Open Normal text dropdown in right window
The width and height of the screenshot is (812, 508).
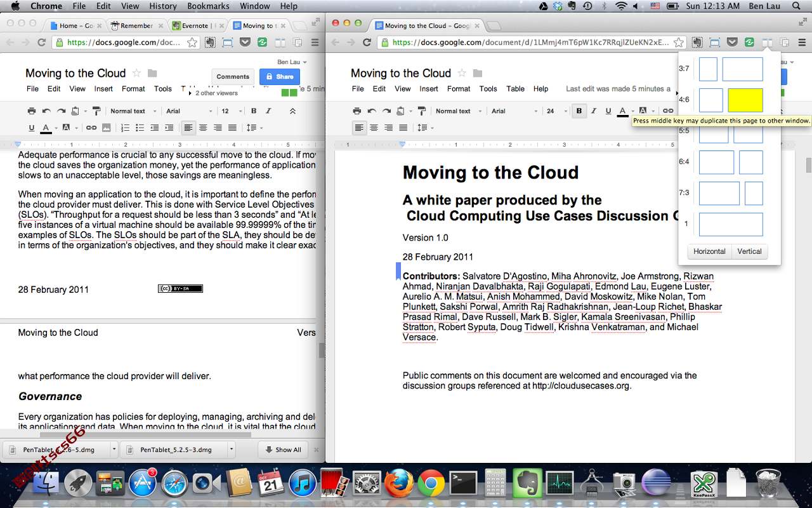pyautogui.click(x=457, y=111)
